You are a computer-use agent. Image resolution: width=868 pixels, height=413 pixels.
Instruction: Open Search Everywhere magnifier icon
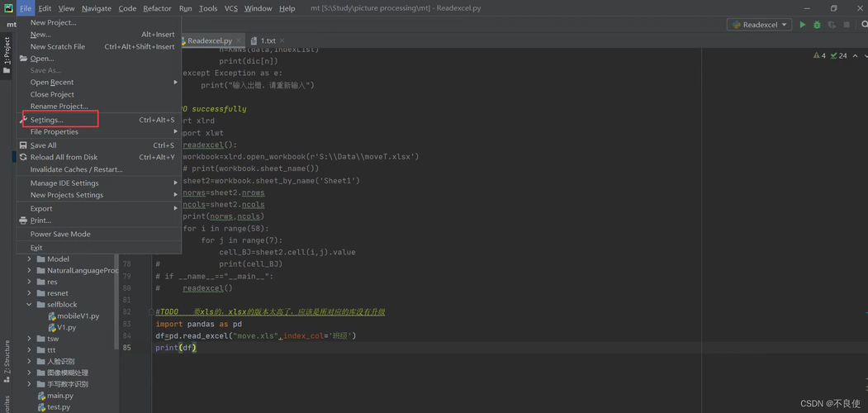pos(864,24)
